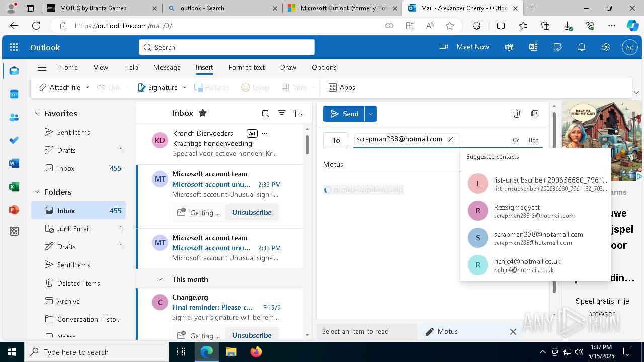
Task: Switch to the Options ribbon tab
Action: click(x=324, y=67)
